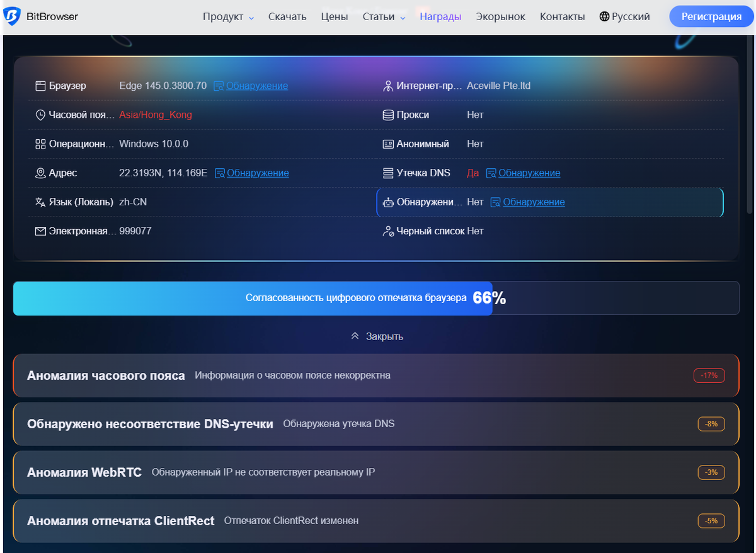Click the user-blocked icon beside Черный список
Screen dimensions: 756x553
click(388, 231)
